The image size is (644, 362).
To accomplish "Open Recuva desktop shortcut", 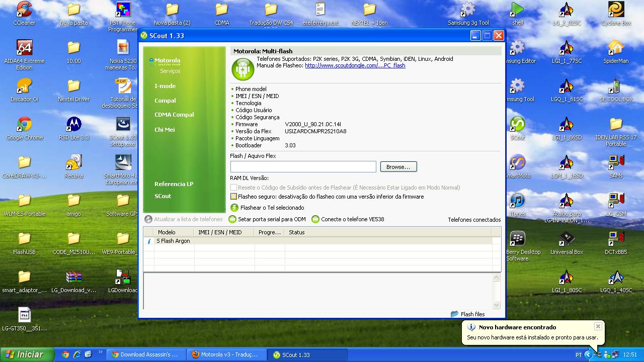I will [x=73, y=166].
